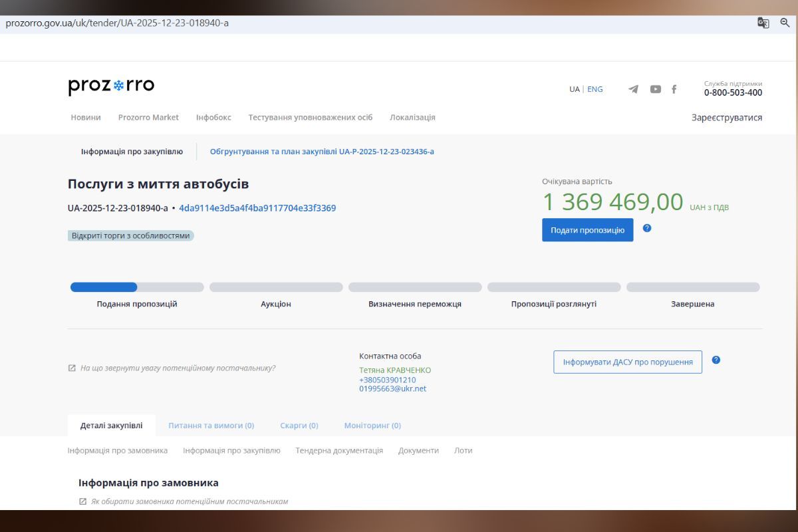Switch to the Моніторинг (0) tab

pos(372,425)
